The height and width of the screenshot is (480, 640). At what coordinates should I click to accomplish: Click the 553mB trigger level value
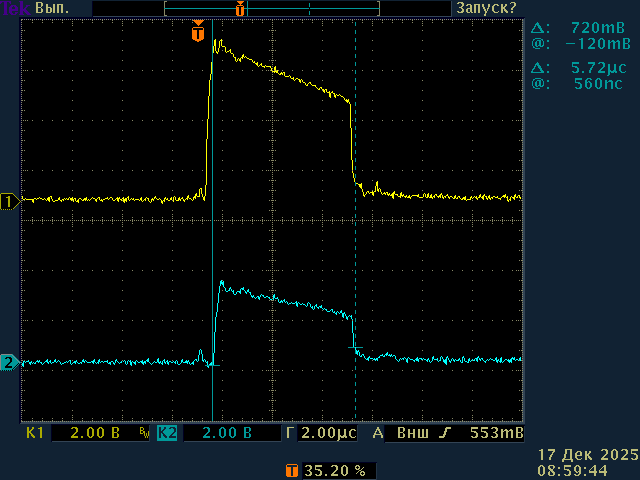point(496,434)
